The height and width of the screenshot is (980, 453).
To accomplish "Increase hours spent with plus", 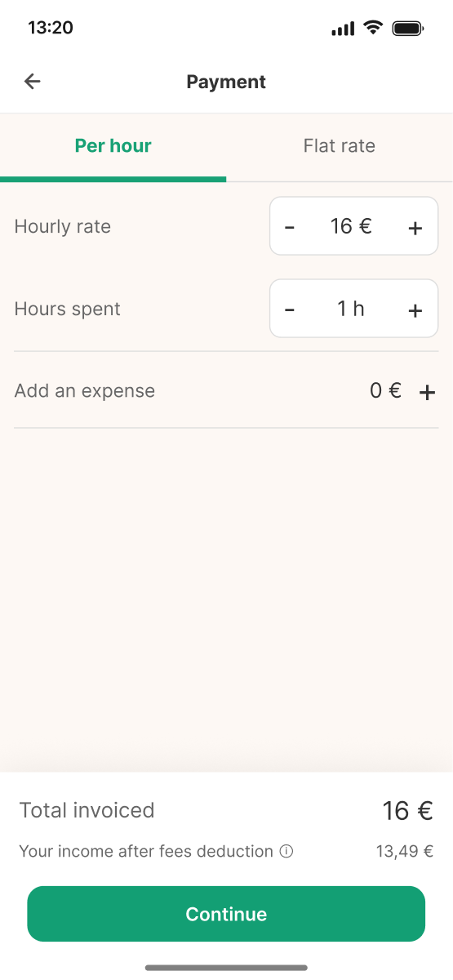I will 415,310.
